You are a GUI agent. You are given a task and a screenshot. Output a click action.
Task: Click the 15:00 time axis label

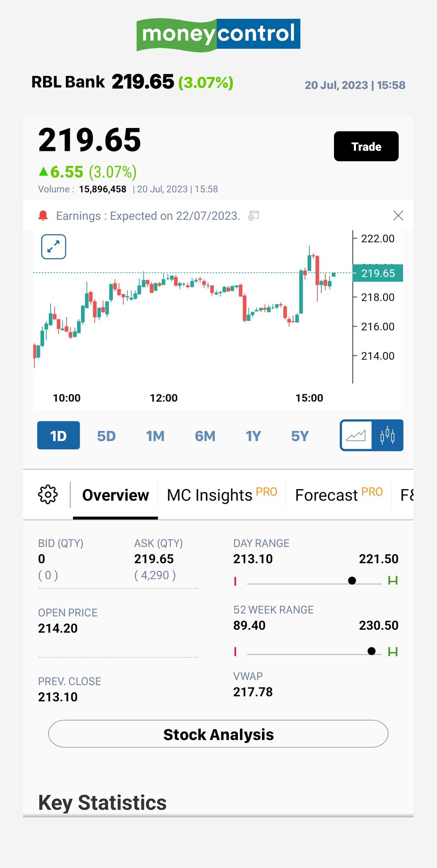309,398
